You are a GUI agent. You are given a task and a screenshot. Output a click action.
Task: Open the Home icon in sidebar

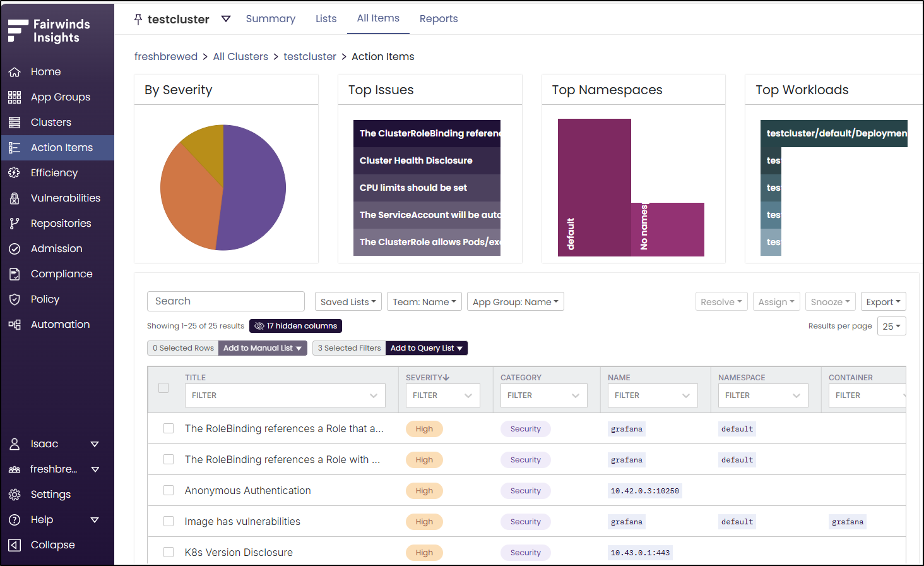click(x=15, y=72)
